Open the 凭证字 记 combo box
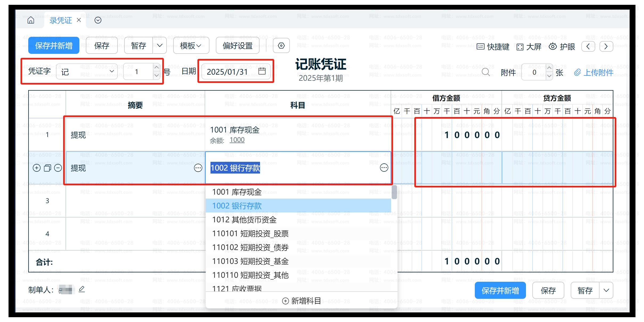Viewport: 644px width, 322px height. (x=87, y=71)
